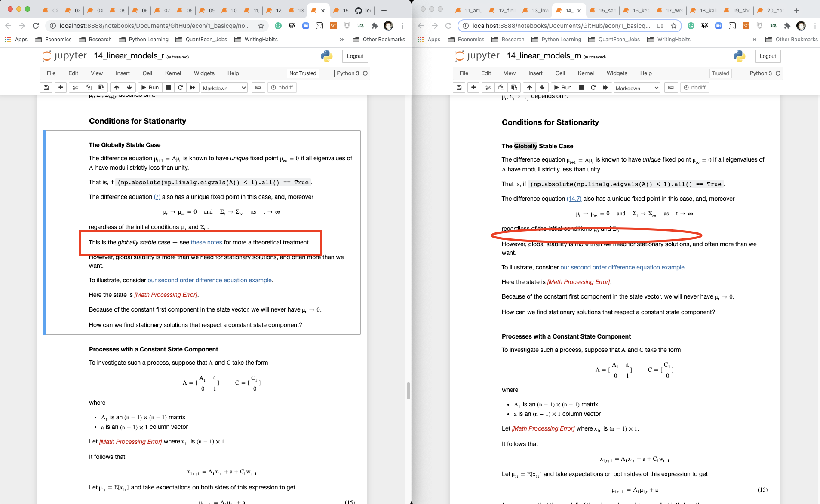Open Chrome three-dot menu in left browser
Viewport: 820px width, 504px height.
coord(402,26)
